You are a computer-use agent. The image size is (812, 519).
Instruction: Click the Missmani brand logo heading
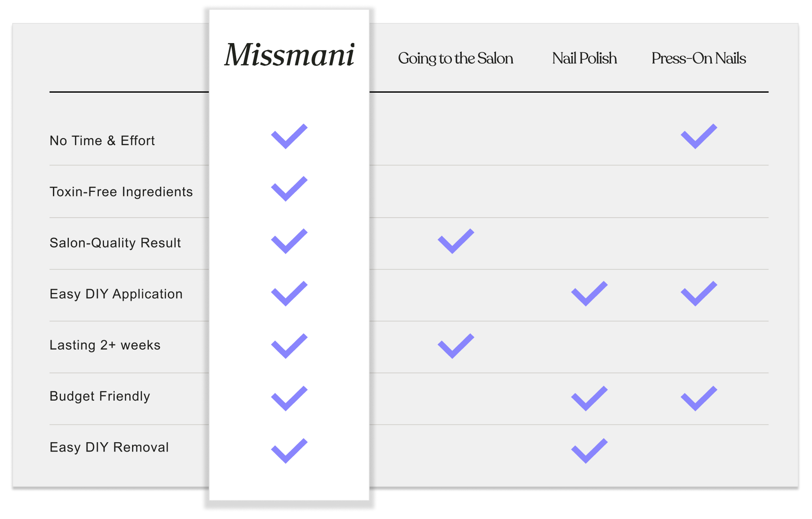tap(289, 55)
